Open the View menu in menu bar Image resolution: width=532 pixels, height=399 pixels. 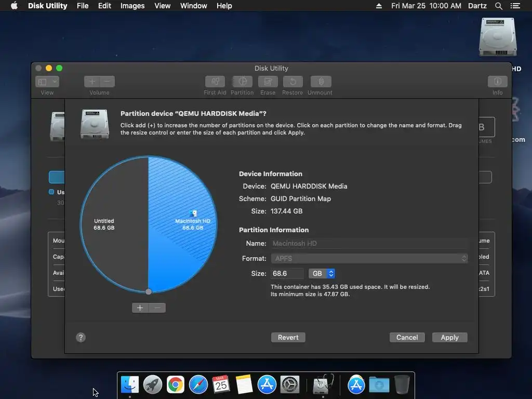point(162,6)
